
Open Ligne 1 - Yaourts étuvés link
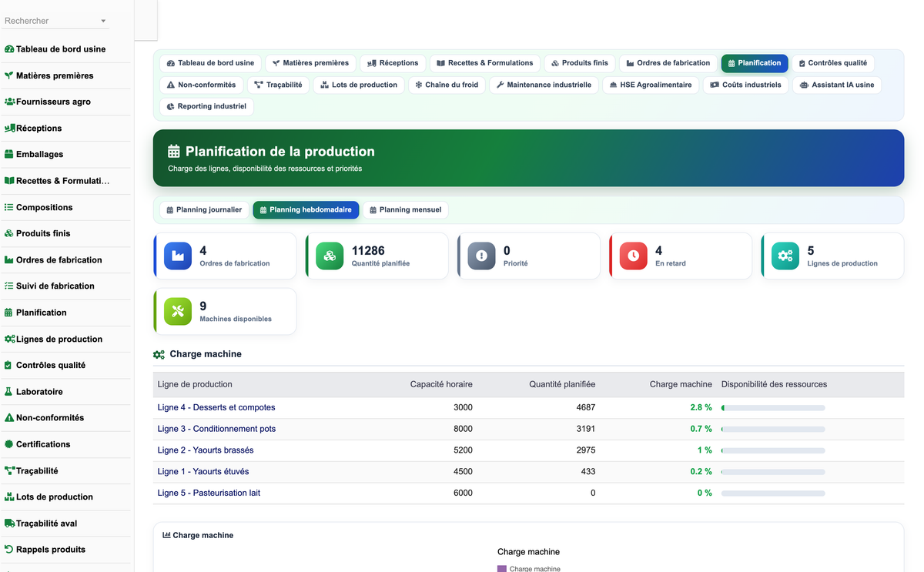tap(203, 471)
